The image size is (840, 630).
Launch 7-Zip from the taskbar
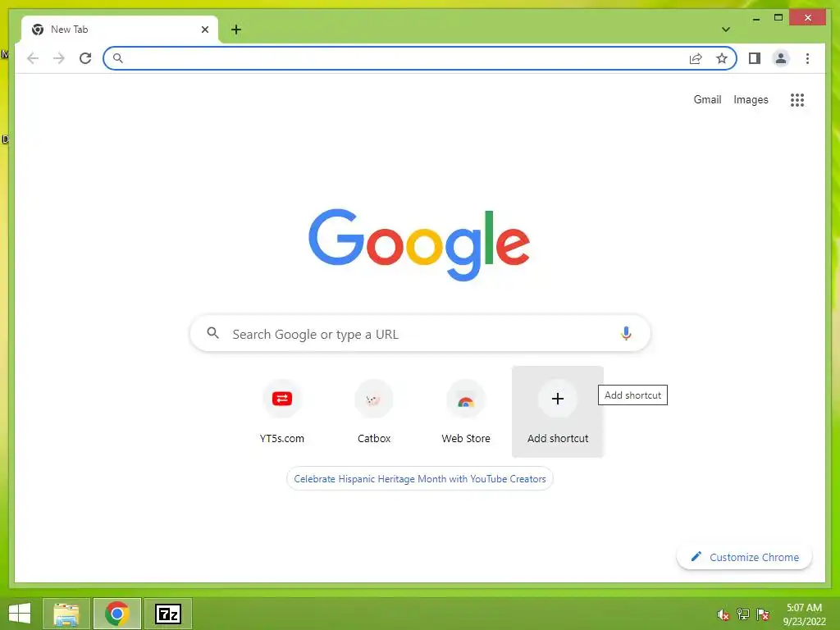pyautogui.click(x=168, y=614)
